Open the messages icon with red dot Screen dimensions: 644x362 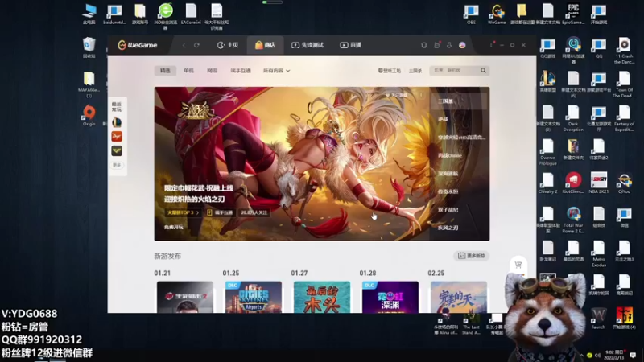point(437,45)
